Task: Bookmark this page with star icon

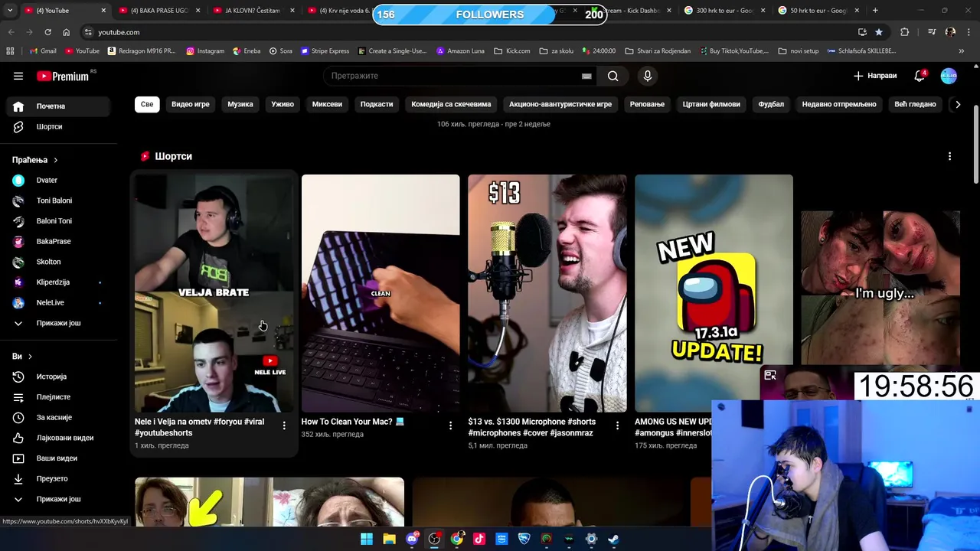Action: point(879,32)
